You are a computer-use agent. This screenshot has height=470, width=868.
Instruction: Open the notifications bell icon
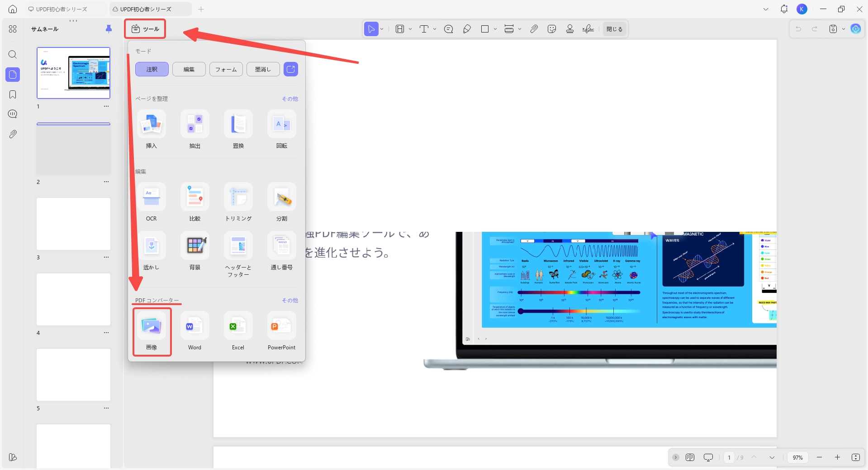pos(784,9)
